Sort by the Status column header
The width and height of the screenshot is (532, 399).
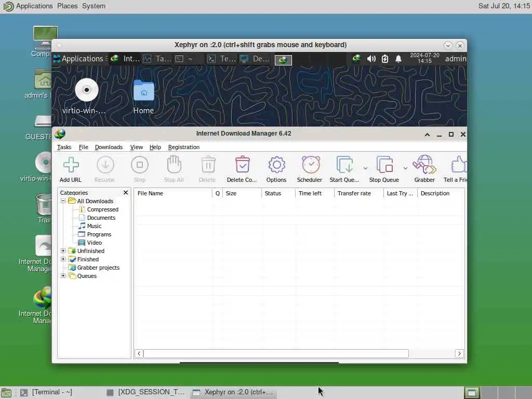coord(278,193)
